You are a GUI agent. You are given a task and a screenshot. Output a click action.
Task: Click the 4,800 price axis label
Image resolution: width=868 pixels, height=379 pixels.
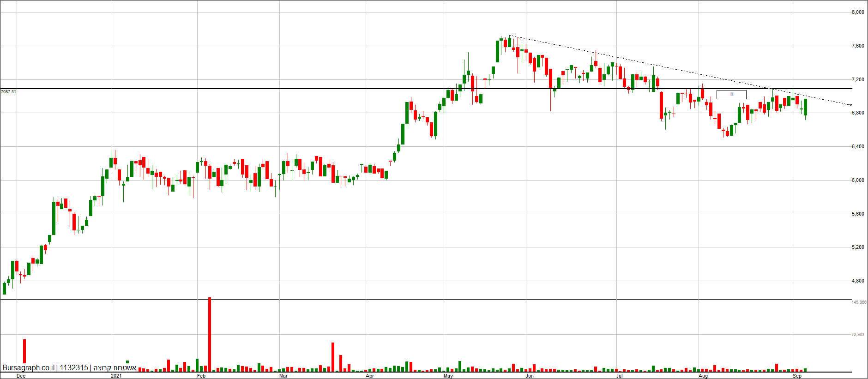(x=858, y=281)
